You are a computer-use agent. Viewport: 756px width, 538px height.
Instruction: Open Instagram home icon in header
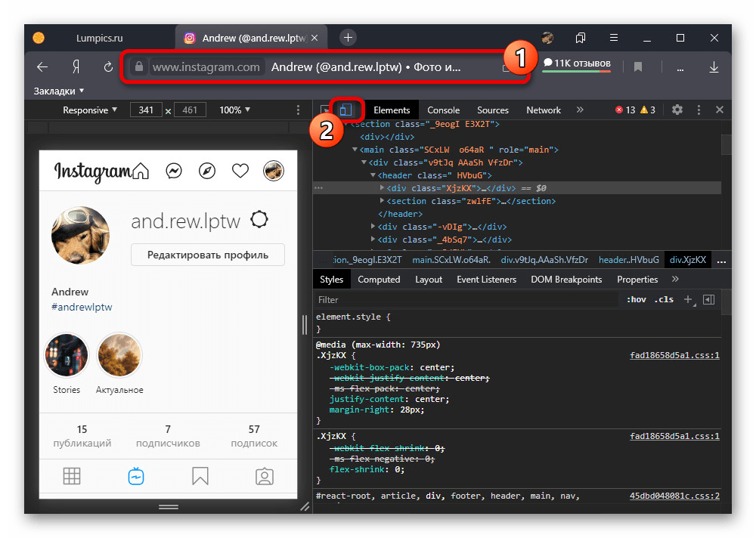(141, 172)
